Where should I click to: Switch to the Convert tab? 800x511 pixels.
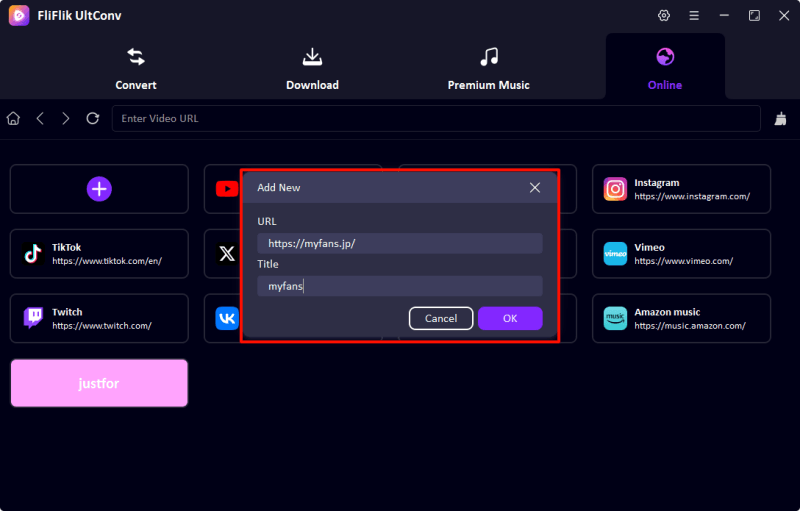click(x=136, y=67)
